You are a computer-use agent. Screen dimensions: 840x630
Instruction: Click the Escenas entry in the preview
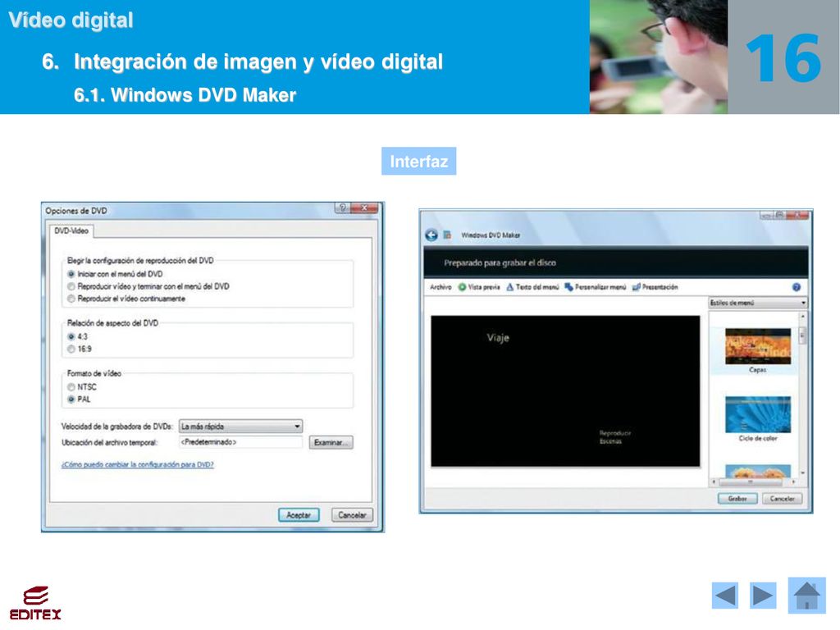(x=610, y=441)
